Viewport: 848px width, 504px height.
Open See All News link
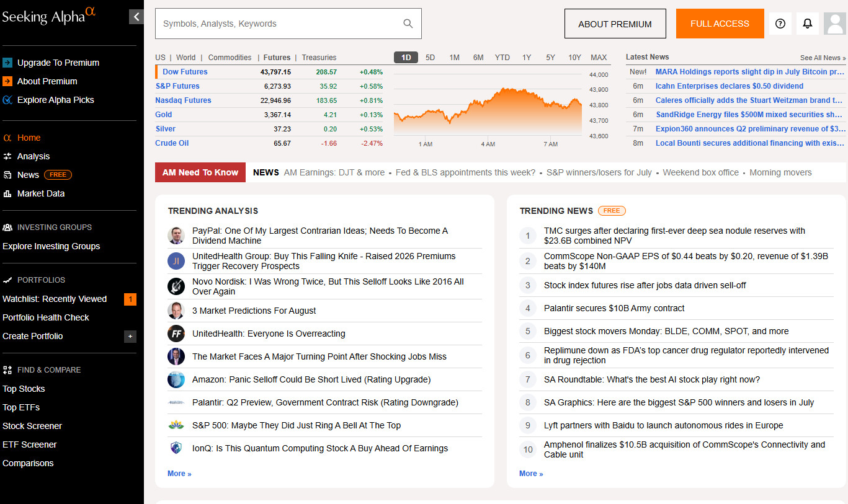pos(823,58)
